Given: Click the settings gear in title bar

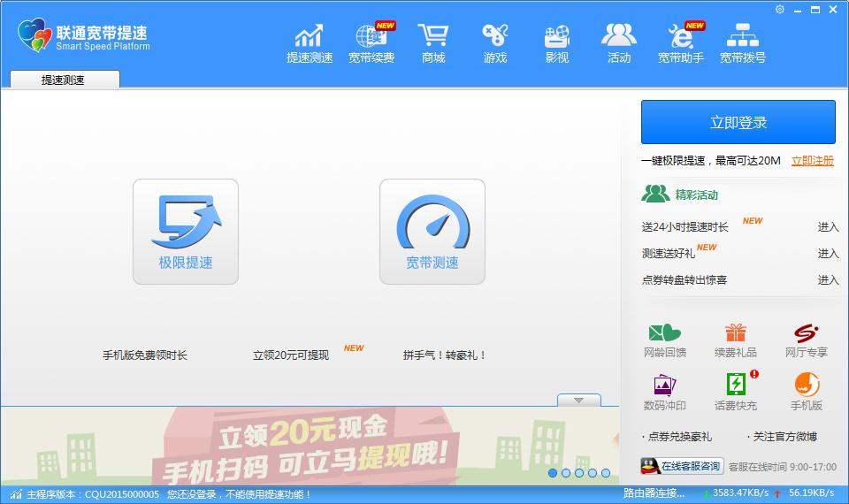Looking at the screenshot, I should 780,9.
